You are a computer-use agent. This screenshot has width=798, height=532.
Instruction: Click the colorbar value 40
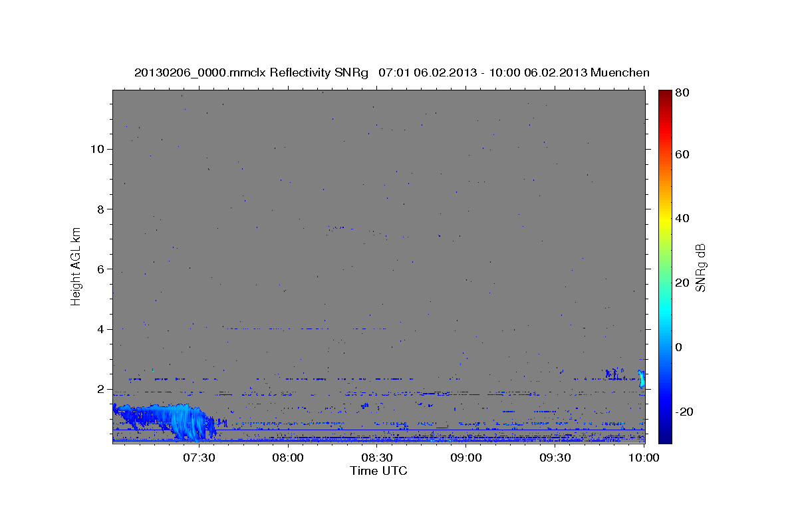pyautogui.click(x=682, y=218)
